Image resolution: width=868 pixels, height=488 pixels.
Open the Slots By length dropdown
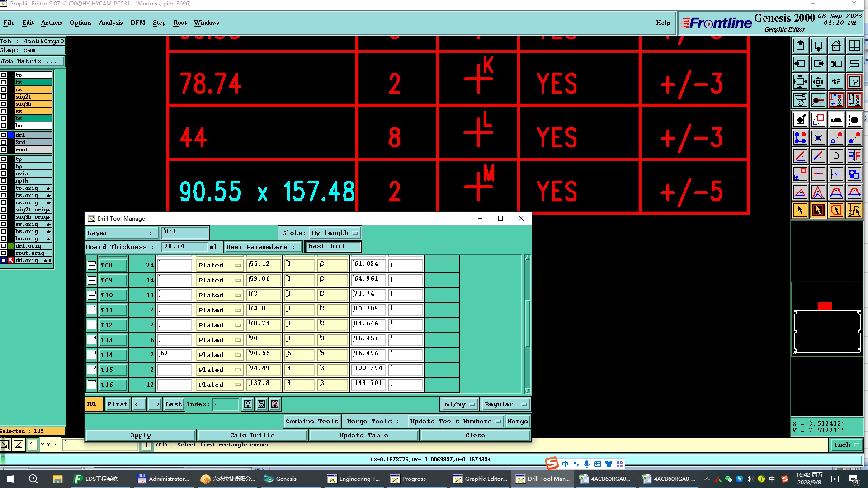[335, 233]
